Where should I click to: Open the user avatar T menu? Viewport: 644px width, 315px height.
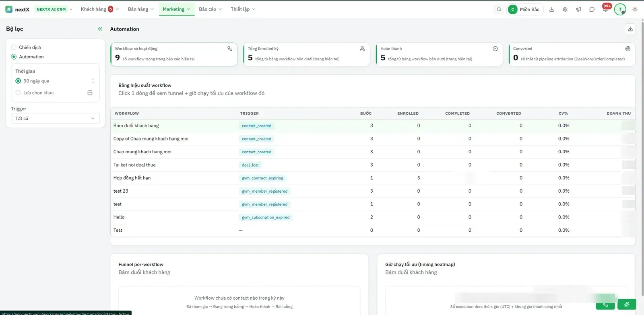pos(620,9)
